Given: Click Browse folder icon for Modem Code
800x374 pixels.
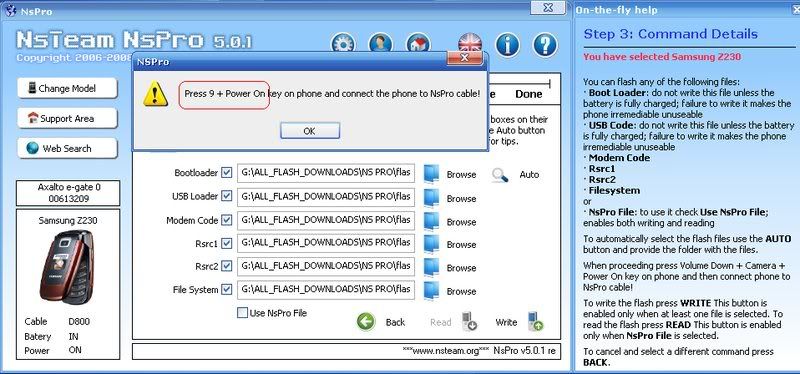Looking at the screenshot, I should (431, 221).
